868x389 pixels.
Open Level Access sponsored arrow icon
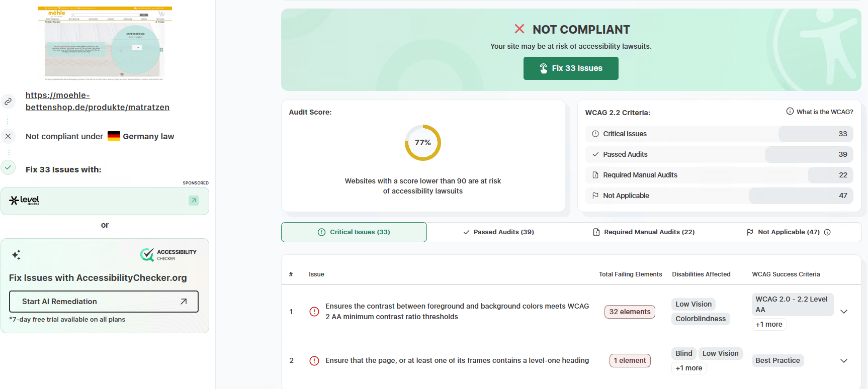[x=194, y=201]
